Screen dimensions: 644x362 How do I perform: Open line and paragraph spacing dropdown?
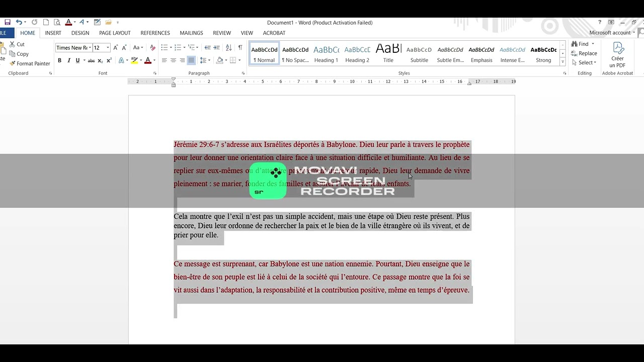205,60
